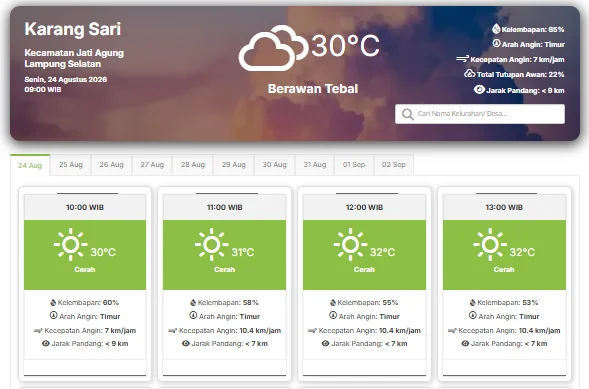Click the search magnifier icon
589x389 pixels.
[408, 114]
